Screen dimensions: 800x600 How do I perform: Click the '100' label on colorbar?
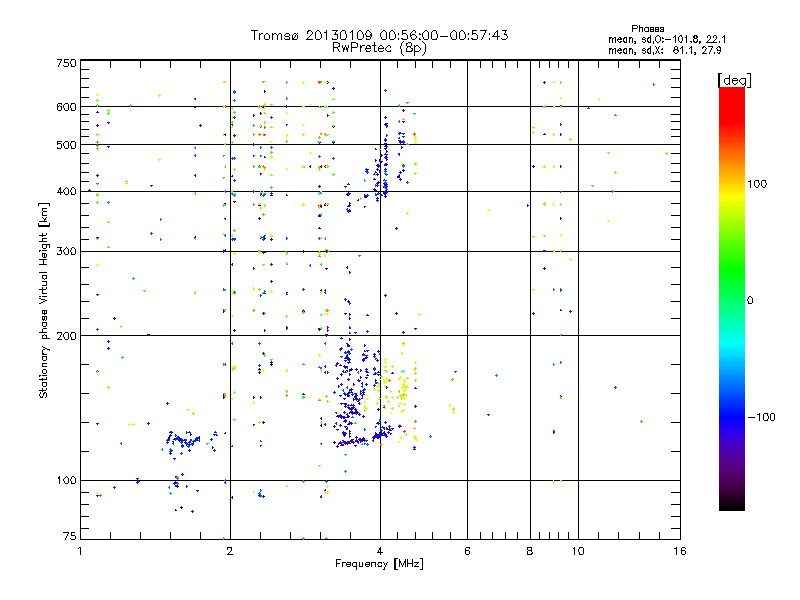(757, 184)
